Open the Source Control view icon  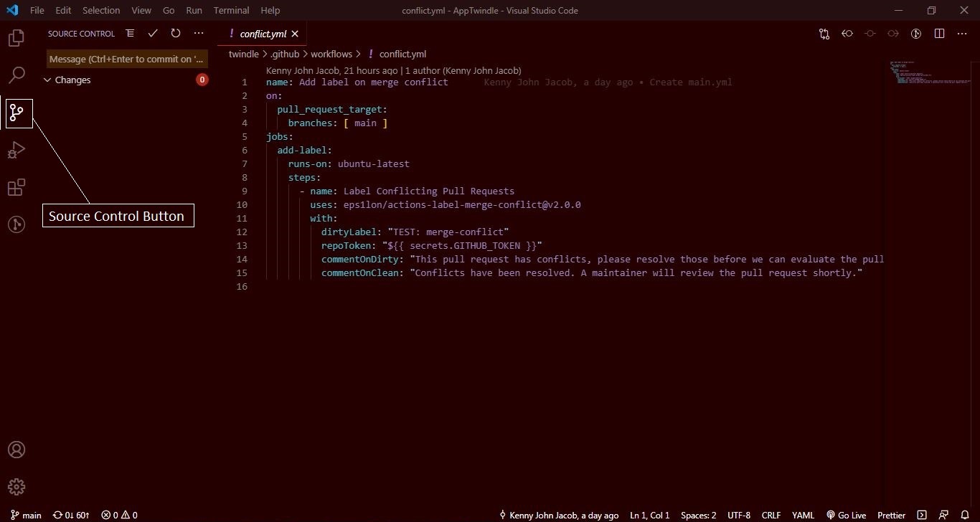point(17,113)
